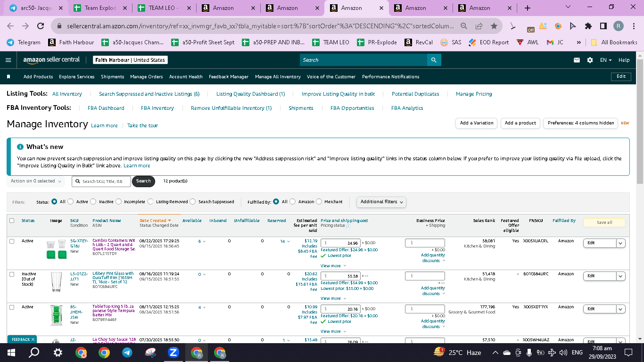The height and width of the screenshot is (362, 644).
Task: Open the Chrome profile avatar R
Action: 619,26
